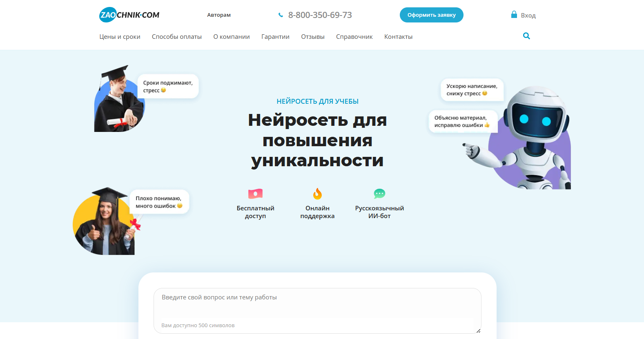Click the Zaochnik.com logo
Viewport: 644px width, 339px height.
129,15
